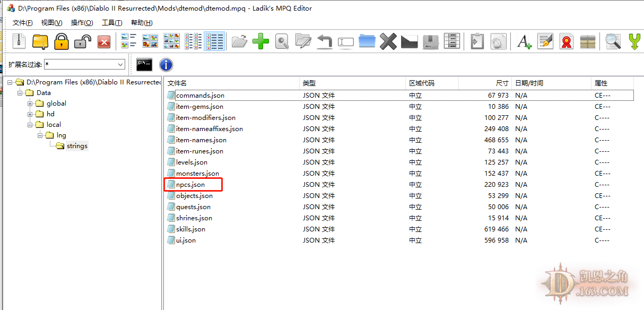The image size is (644, 310).
Task: Click the clipboard paste script icon
Action: pyautogui.click(x=477, y=41)
